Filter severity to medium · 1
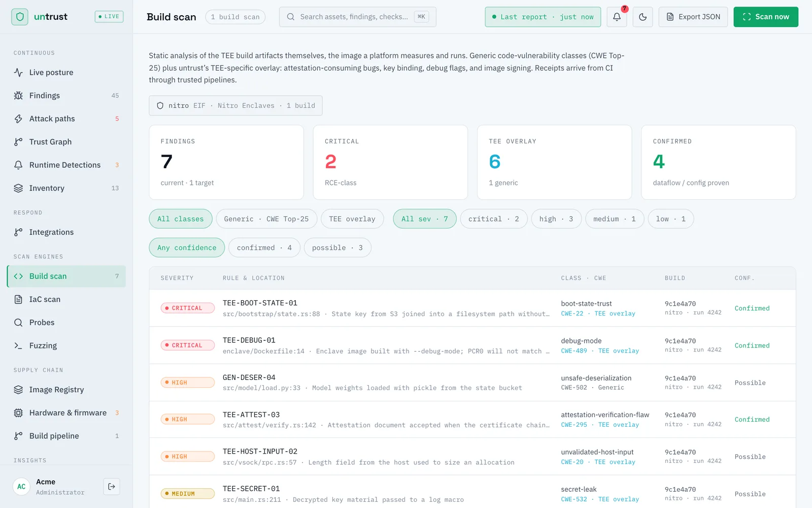 615,219
